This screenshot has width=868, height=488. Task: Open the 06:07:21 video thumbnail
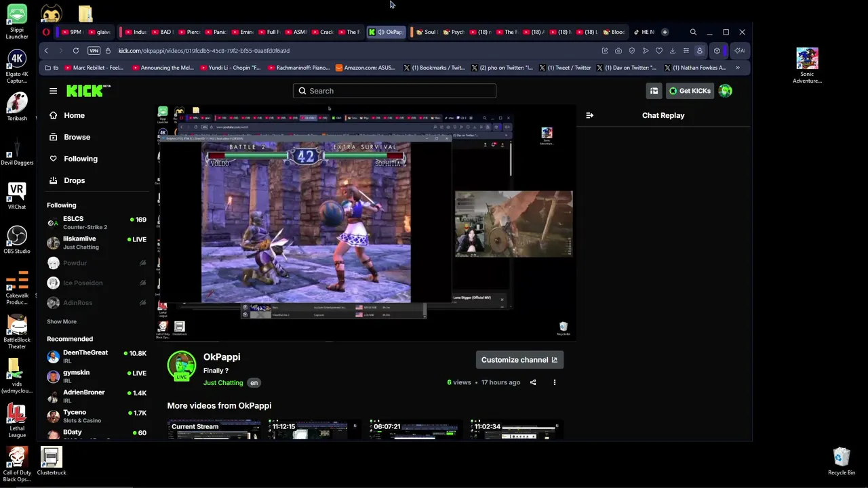pos(416,430)
